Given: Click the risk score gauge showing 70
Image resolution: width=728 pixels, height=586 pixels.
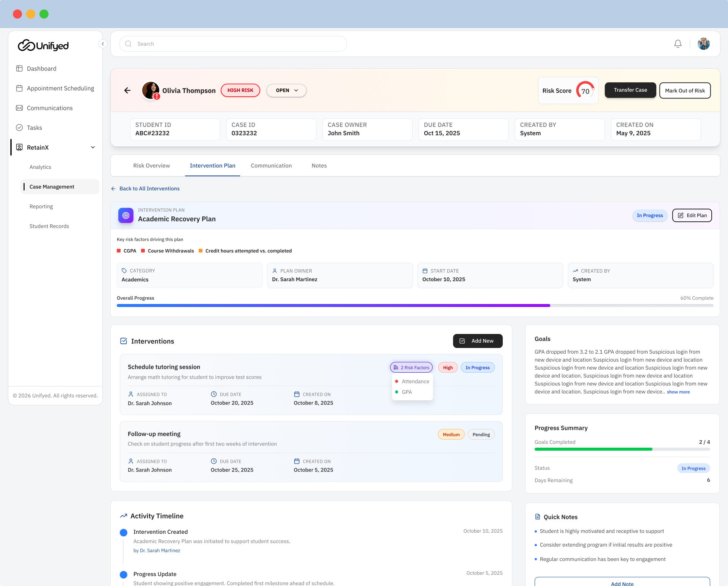Looking at the screenshot, I should click(585, 91).
